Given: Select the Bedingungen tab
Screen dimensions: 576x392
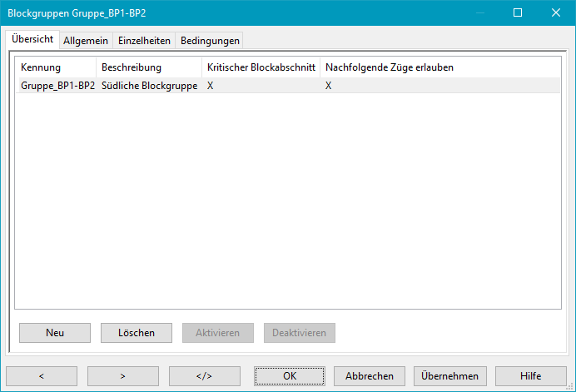Looking at the screenshot, I should [209, 41].
